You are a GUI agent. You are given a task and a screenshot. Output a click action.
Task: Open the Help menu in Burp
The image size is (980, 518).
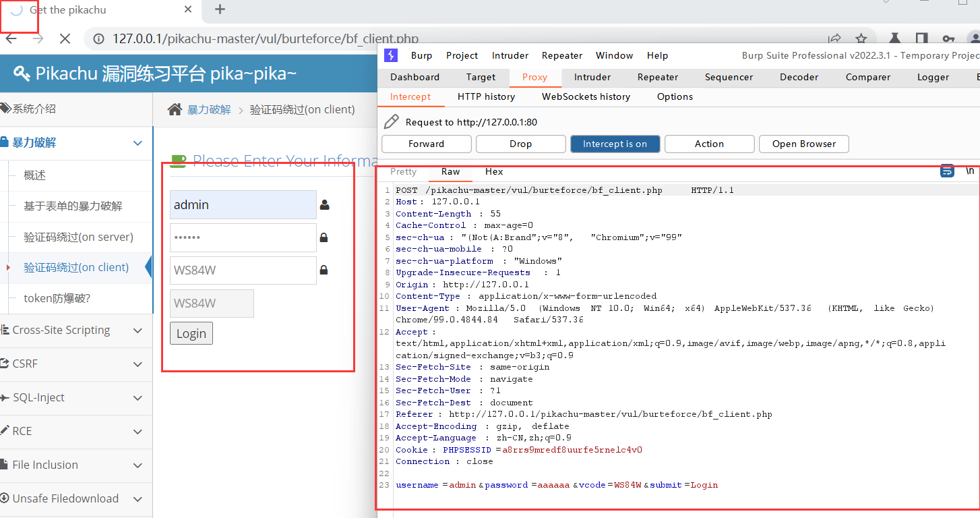657,55
